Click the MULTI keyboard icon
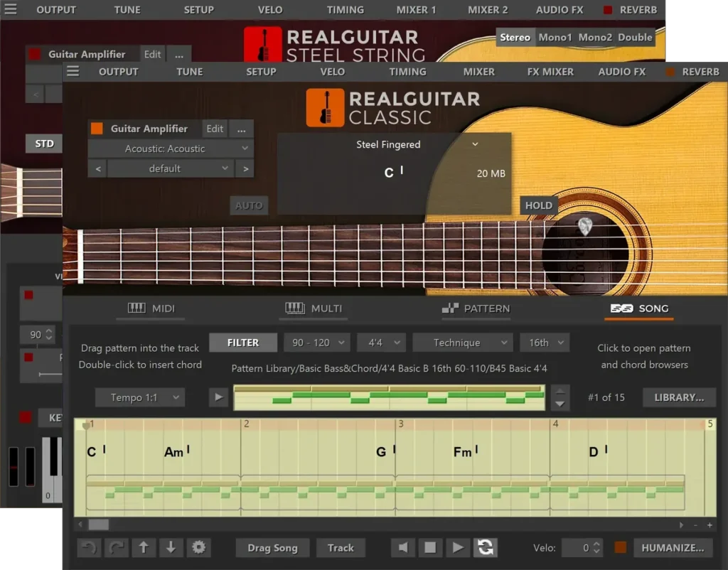 [x=295, y=308]
